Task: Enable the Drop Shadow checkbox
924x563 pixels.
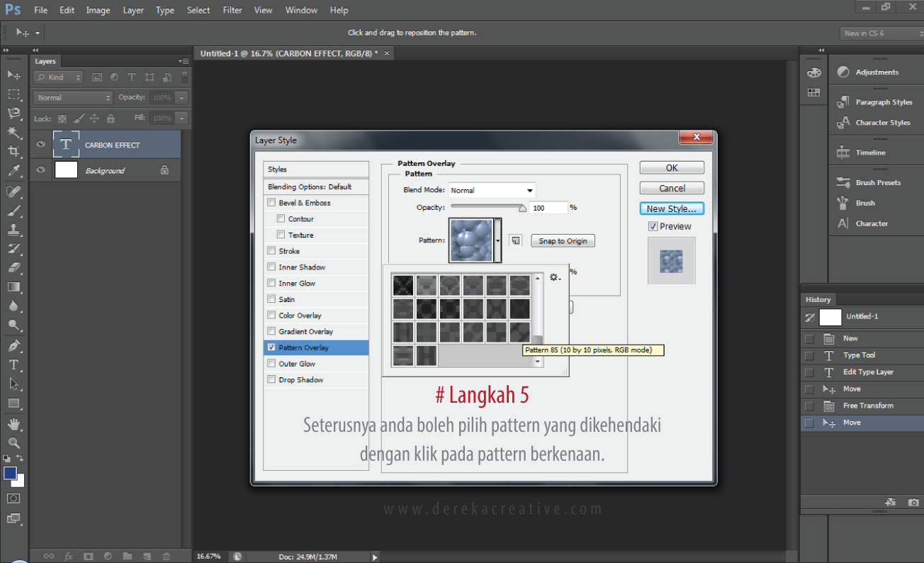Action: click(x=271, y=380)
